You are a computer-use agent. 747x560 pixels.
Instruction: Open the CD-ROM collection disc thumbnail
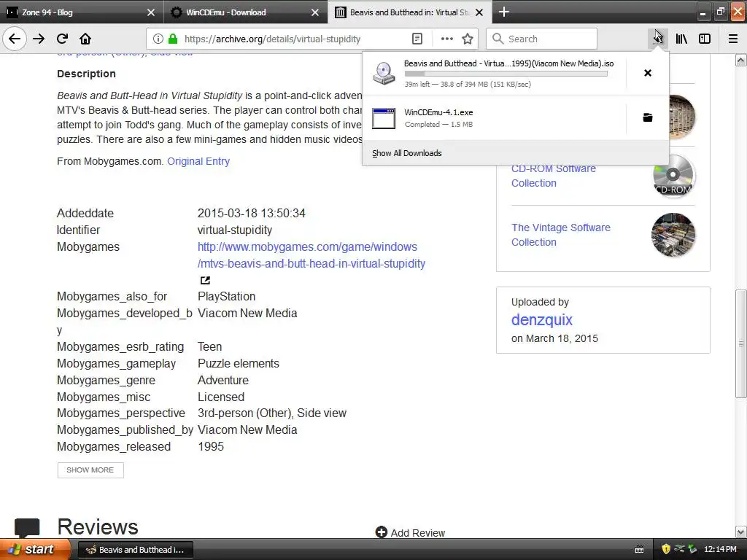[673, 176]
